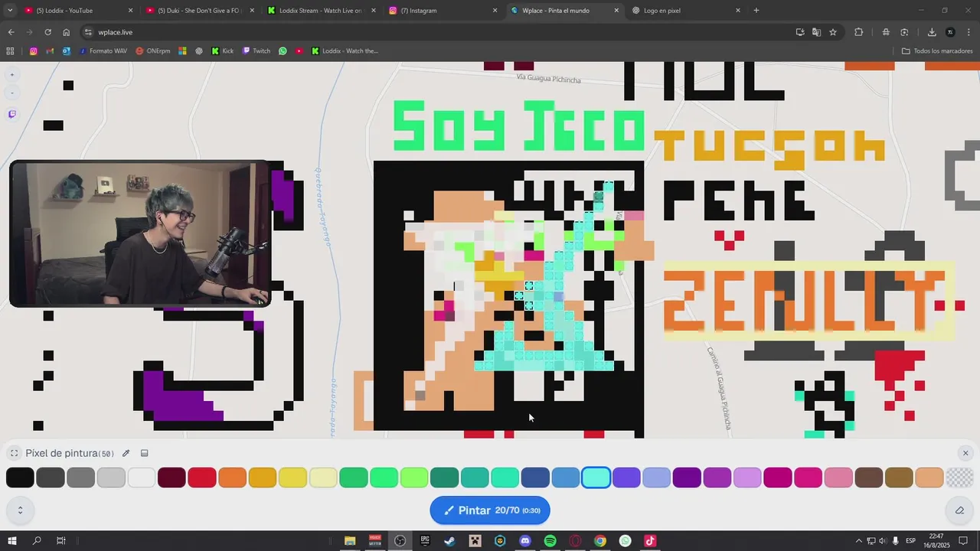Zoom out the map with the minus button

11,93
